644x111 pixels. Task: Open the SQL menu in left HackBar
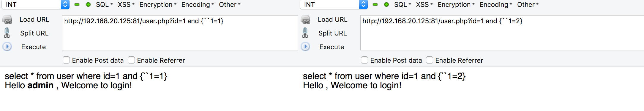click(105, 4)
